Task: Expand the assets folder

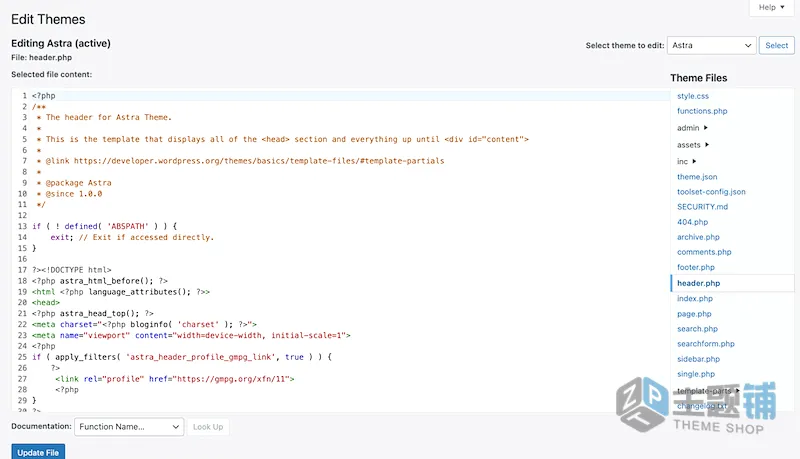Action: click(x=693, y=145)
